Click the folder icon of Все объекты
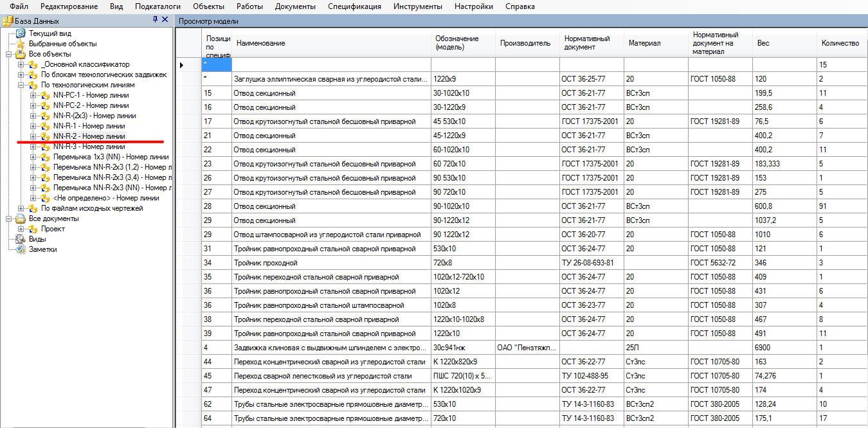Viewport: 868px width, 428px height. point(21,54)
